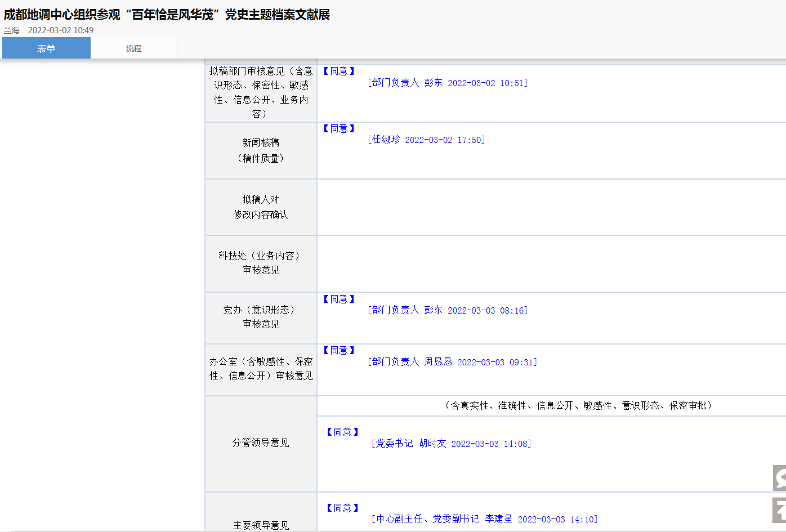Screen dimensions: 786x532
Task: Open the comment reply bubble icon
Action: (x=780, y=478)
